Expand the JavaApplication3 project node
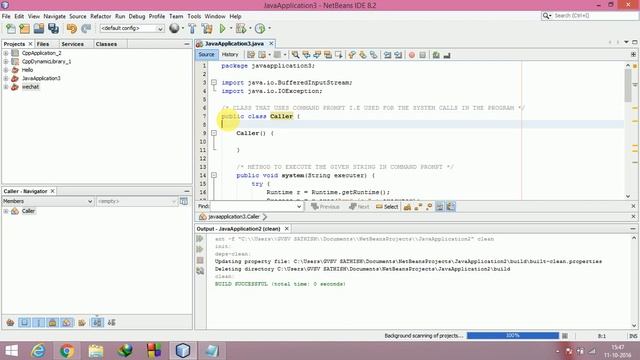This screenshot has height=360, width=640. 6,78
